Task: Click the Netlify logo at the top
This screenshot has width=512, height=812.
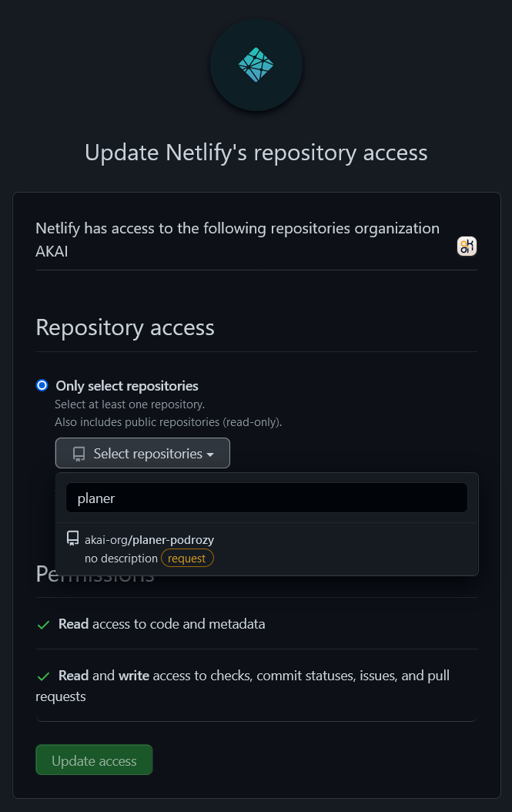Action: (x=256, y=65)
